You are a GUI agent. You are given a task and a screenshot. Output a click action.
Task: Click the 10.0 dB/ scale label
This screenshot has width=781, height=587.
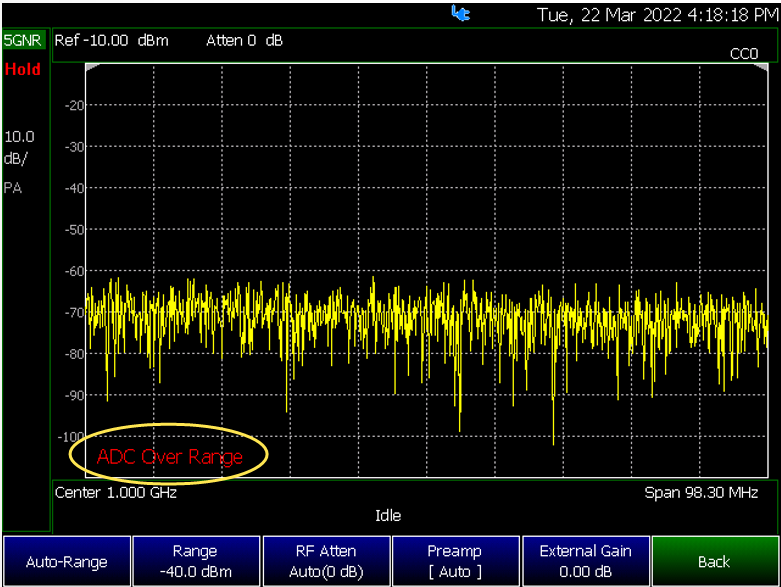click(19, 147)
